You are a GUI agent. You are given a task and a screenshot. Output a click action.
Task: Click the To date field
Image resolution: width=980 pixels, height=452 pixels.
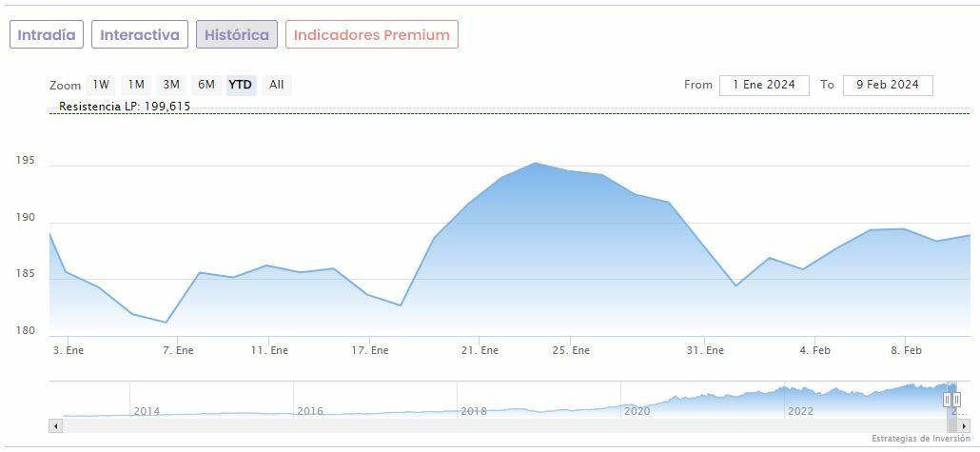887,85
